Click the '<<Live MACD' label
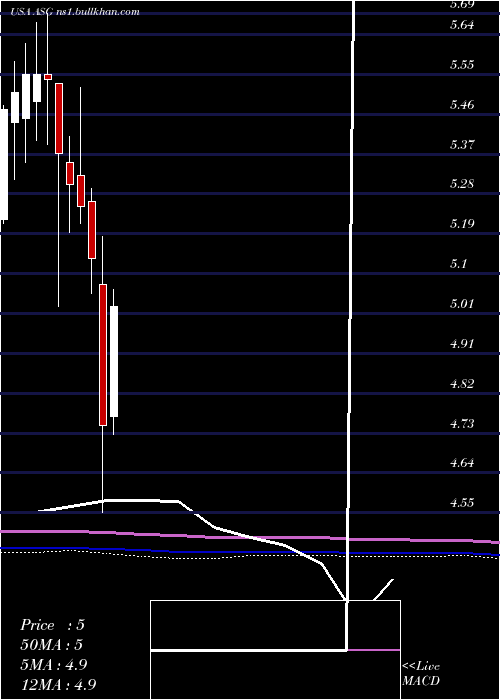Image resolution: width=500 pixels, height=700 pixels. tap(421, 674)
